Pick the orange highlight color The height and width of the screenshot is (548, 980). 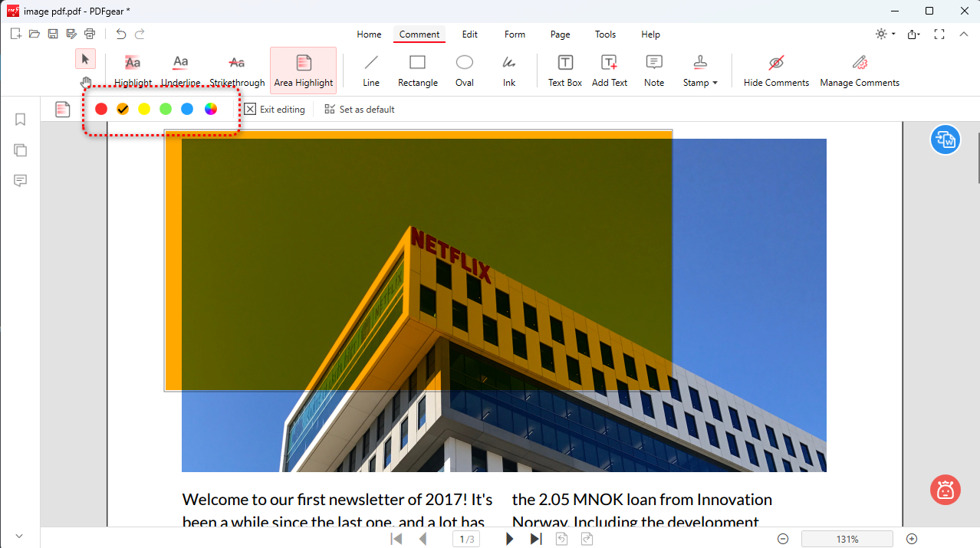coord(123,110)
